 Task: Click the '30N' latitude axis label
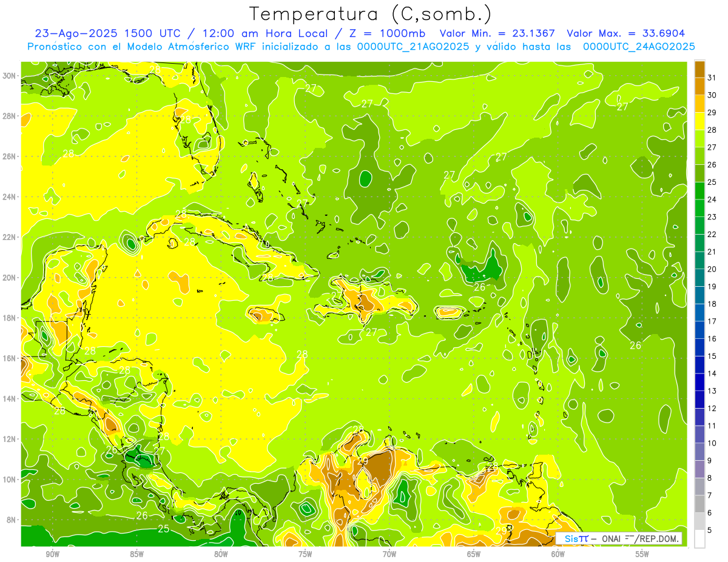tap(10, 76)
